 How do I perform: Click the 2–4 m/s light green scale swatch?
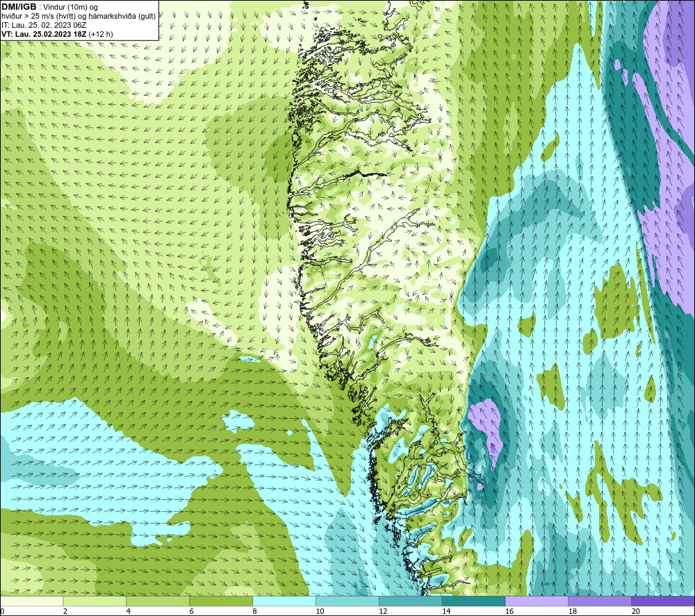95,601
